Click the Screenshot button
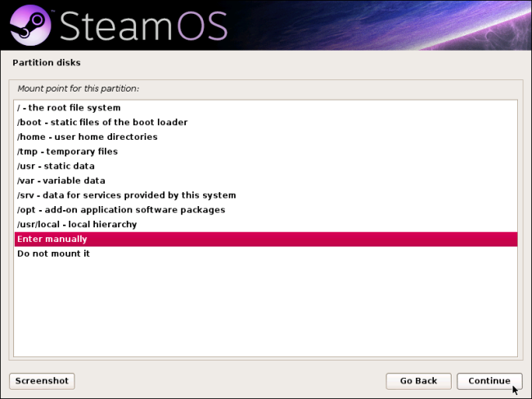Viewport: 532px width, 399px height. tap(42, 381)
